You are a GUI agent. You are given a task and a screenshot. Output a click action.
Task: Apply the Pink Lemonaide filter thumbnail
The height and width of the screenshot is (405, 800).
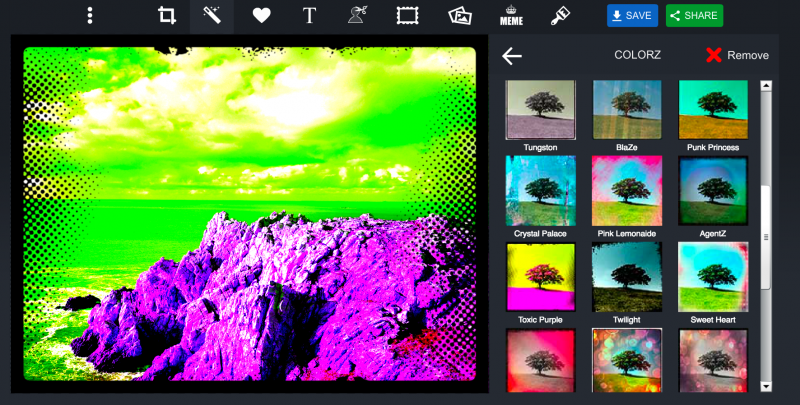coord(627,191)
